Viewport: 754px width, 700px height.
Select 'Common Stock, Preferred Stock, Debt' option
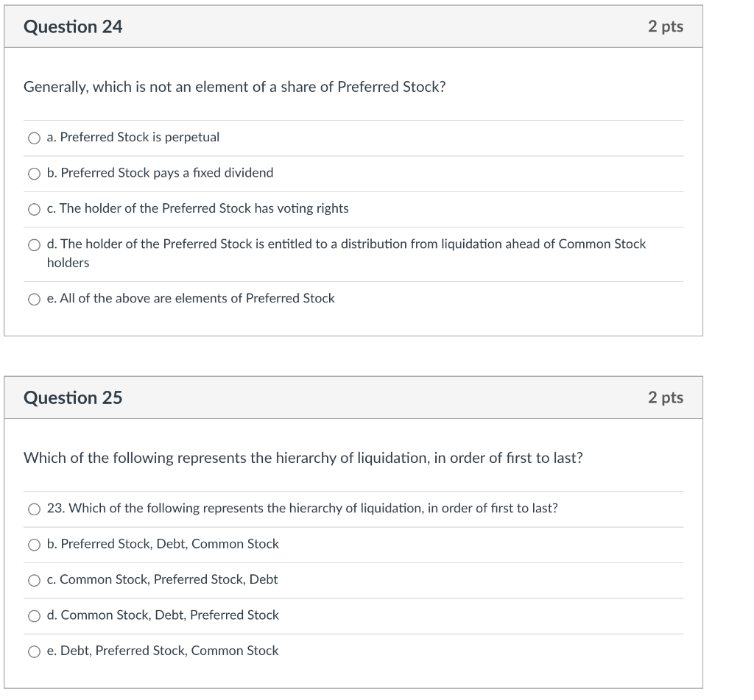[x=34, y=580]
